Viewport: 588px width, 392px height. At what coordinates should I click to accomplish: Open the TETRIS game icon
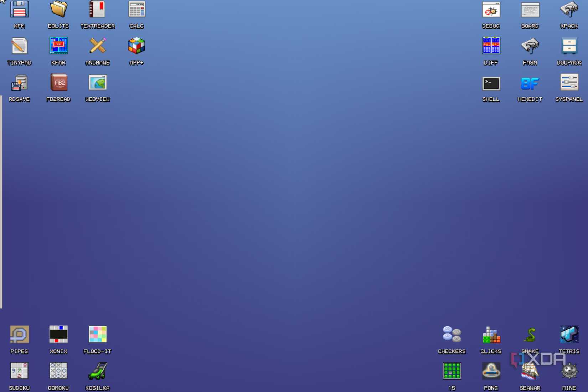click(x=569, y=335)
